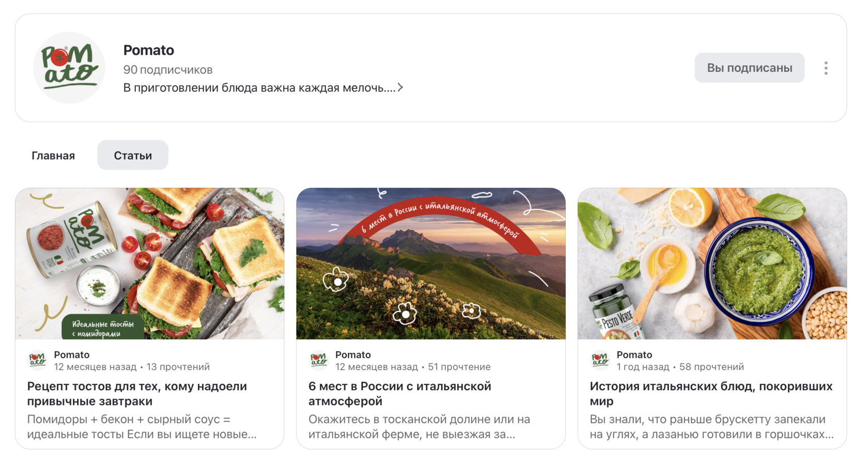Click the Pomato channel title in header

149,50
